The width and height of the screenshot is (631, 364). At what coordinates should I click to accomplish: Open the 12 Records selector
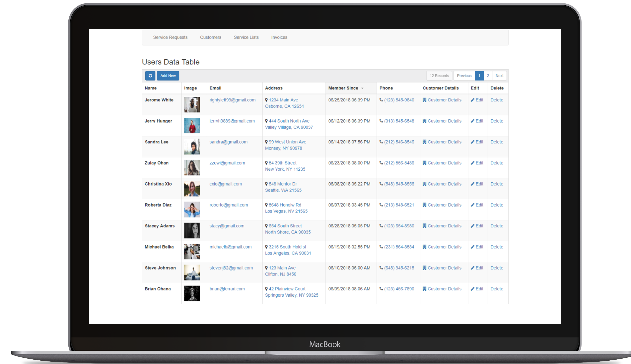[x=439, y=76]
